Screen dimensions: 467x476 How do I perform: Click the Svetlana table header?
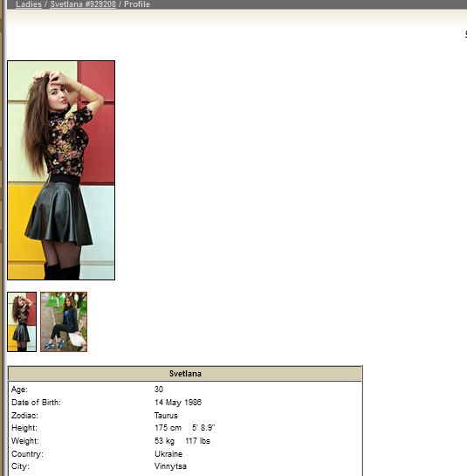(x=185, y=374)
